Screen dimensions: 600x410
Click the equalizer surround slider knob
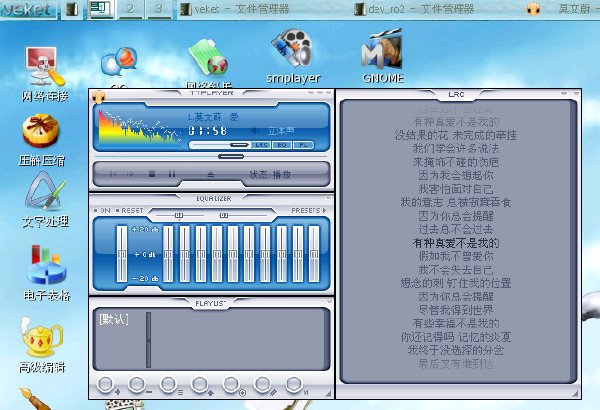(x=224, y=216)
